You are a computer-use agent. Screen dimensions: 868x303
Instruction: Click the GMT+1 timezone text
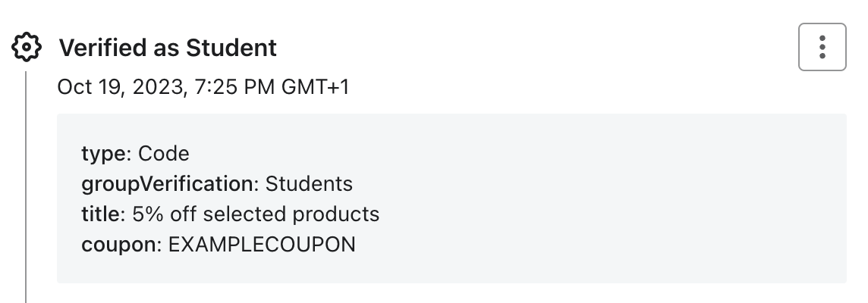pos(315,87)
